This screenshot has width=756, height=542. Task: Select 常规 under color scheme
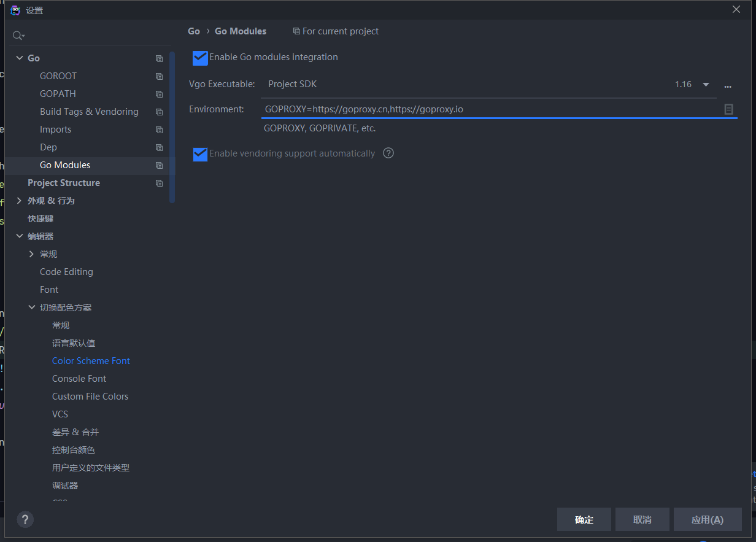coord(61,325)
